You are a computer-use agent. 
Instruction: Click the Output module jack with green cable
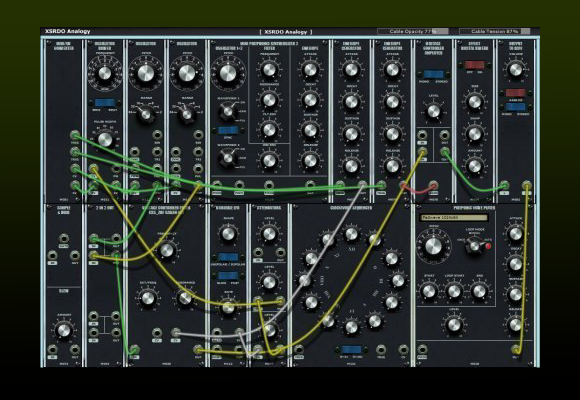click(x=504, y=185)
